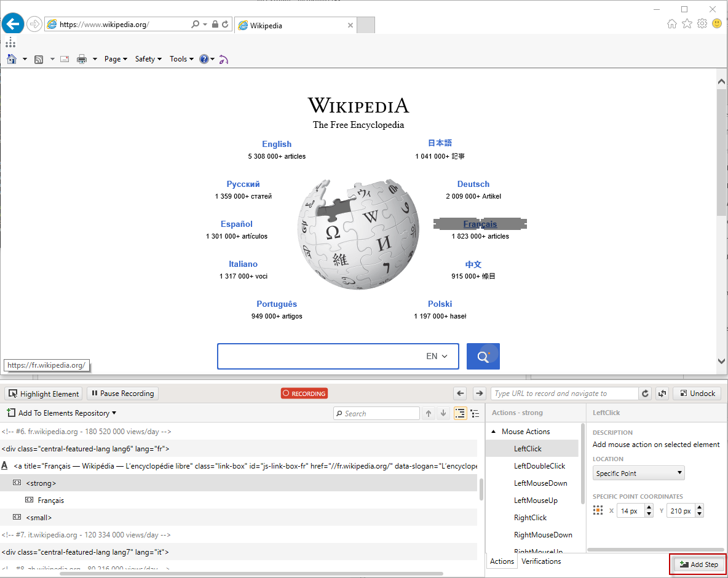Click the smiley feedback icon

tap(717, 23)
